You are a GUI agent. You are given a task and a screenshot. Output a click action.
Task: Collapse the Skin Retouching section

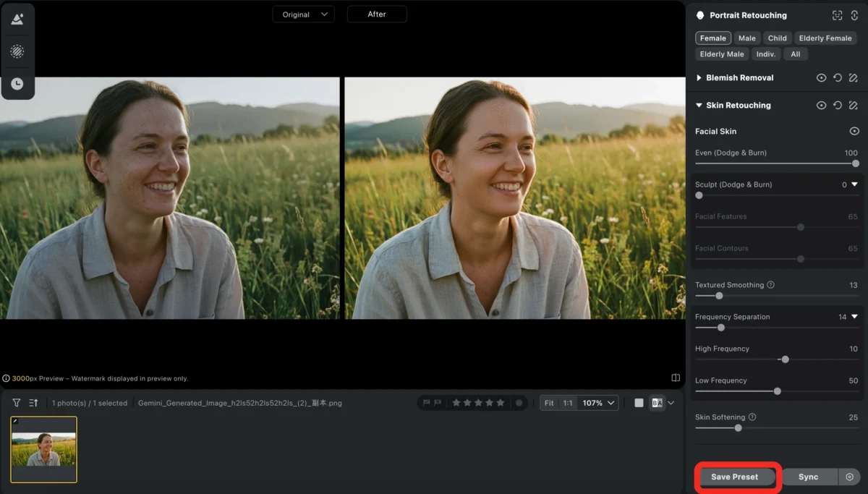pyautogui.click(x=699, y=106)
